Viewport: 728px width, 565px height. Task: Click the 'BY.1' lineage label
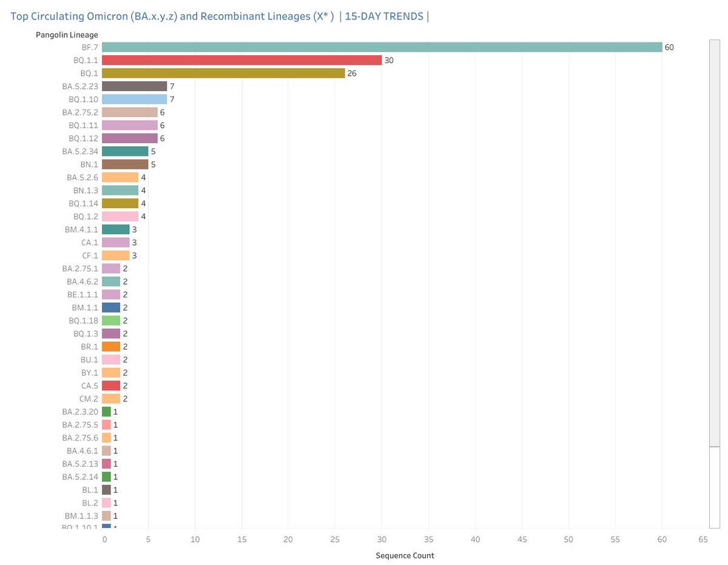[89, 373]
